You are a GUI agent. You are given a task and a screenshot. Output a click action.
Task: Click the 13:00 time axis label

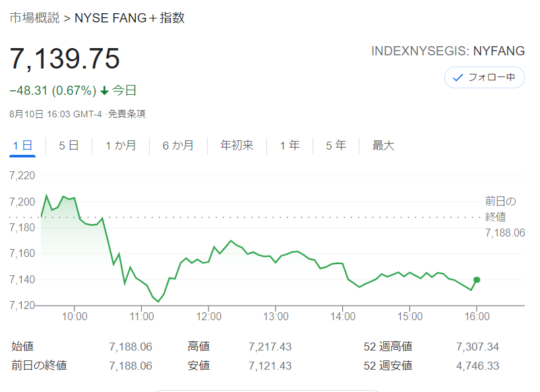click(276, 316)
